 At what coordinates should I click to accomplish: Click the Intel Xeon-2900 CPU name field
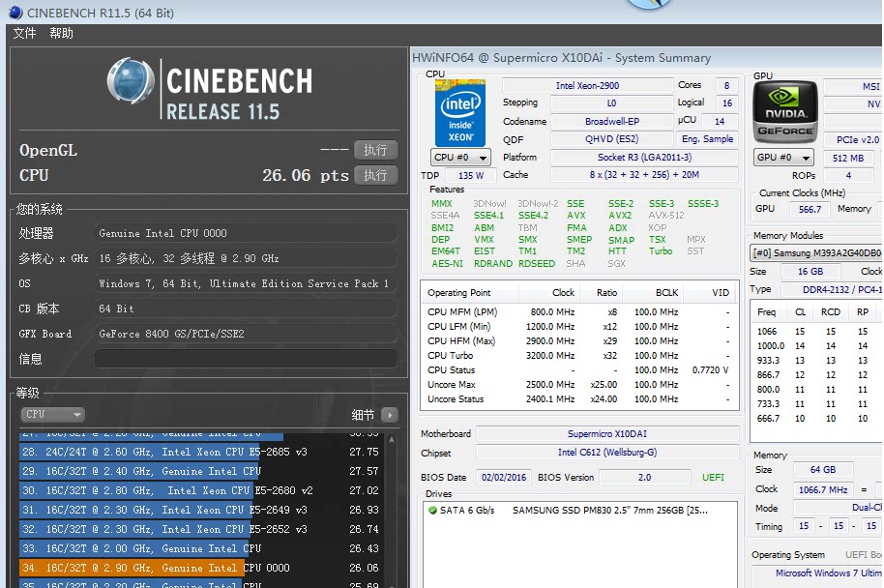click(x=587, y=86)
